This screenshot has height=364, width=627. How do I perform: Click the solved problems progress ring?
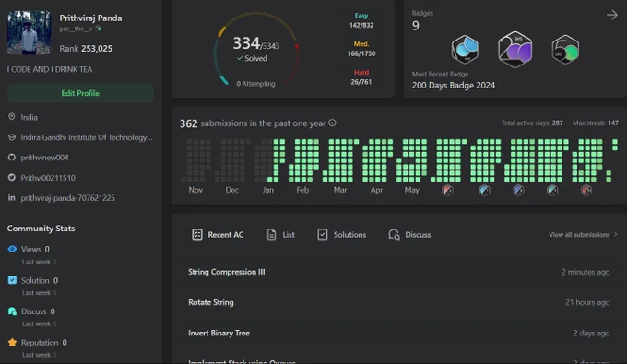click(256, 49)
